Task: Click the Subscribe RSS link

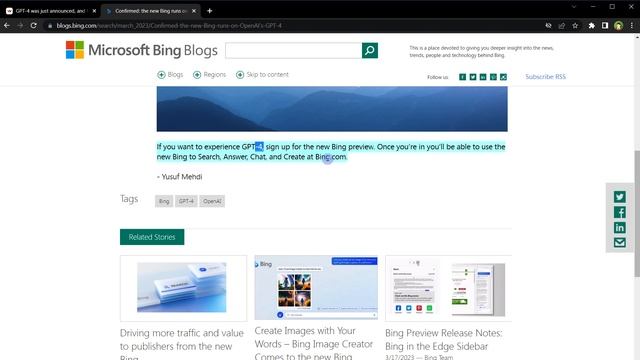Action: tap(545, 77)
